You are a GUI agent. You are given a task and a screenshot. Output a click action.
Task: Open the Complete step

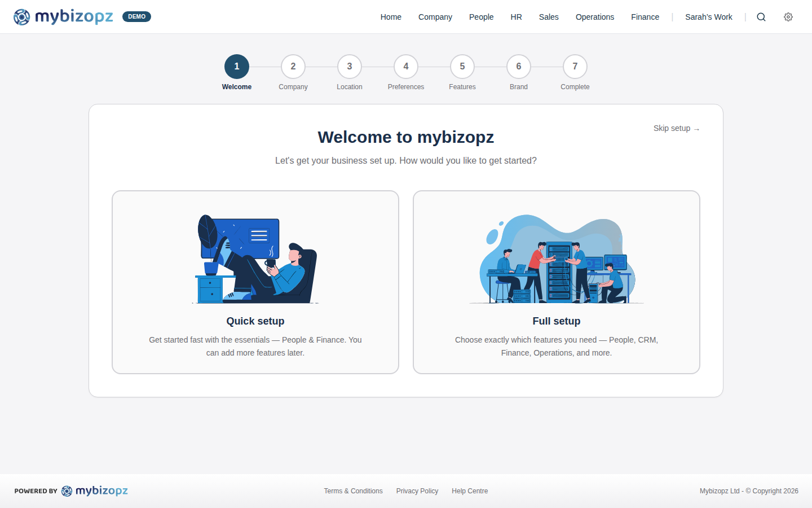(575, 66)
